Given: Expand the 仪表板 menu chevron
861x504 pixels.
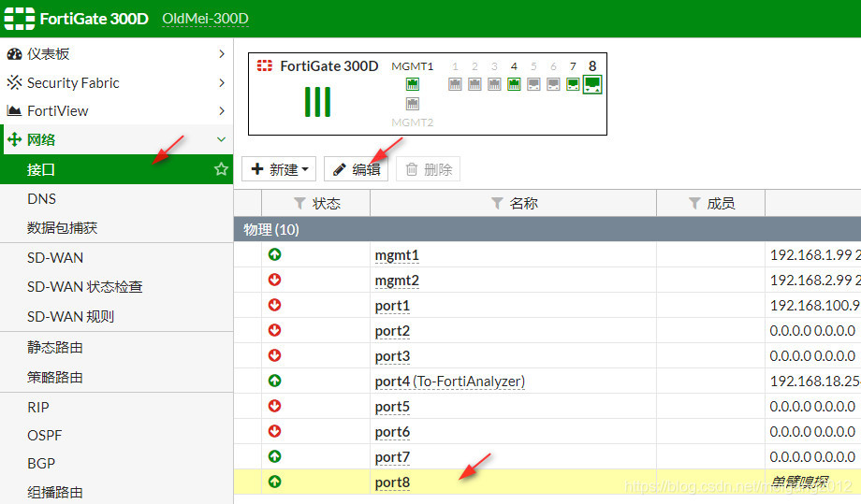Looking at the screenshot, I should (x=221, y=53).
